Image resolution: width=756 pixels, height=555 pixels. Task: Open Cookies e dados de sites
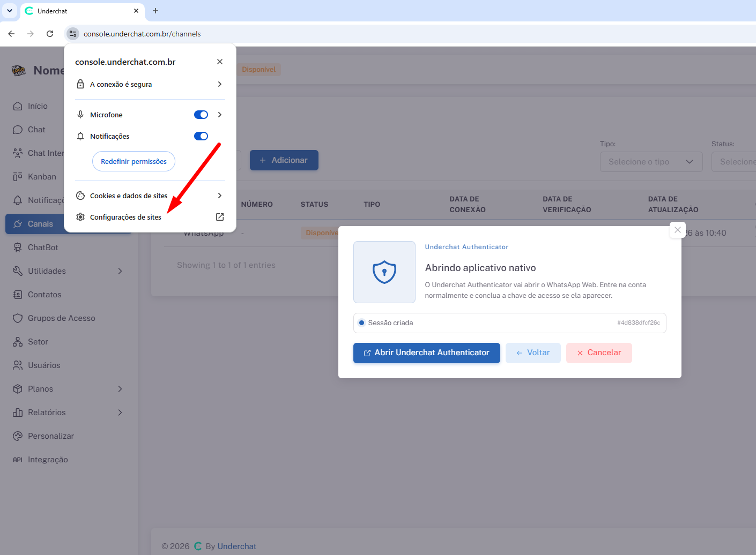point(150,196)
